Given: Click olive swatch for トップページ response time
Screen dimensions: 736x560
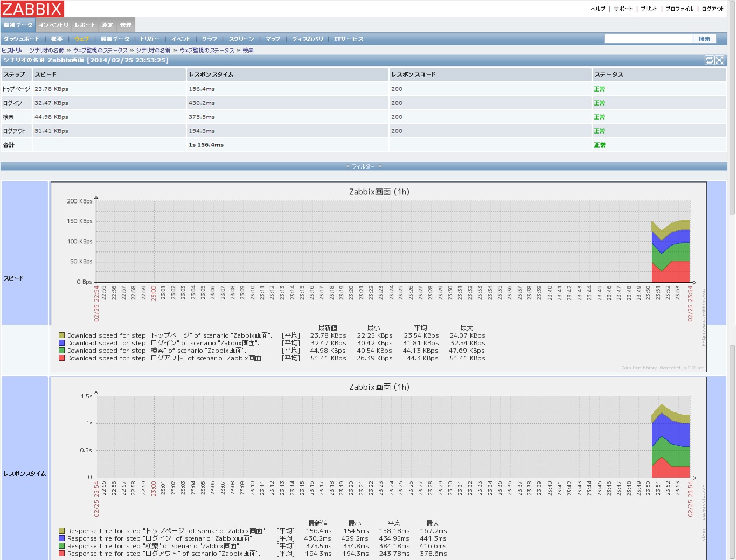Looking at the screenshot, I should pyautogui.click(x=62, y=530).
